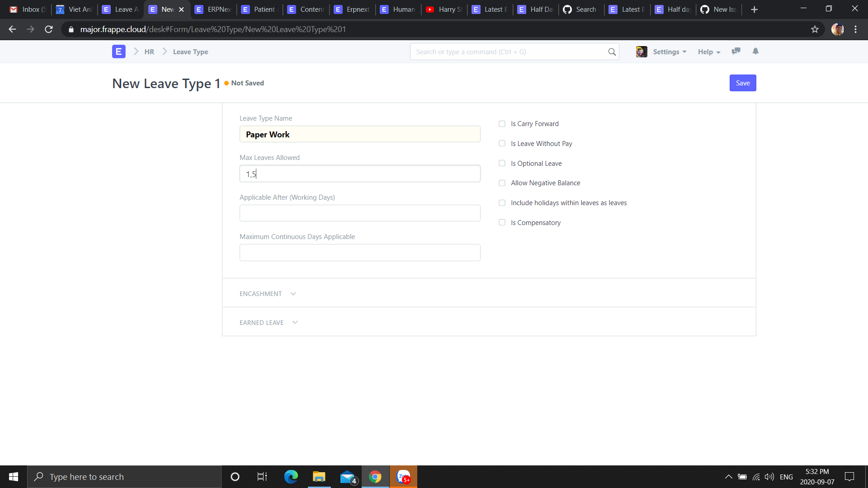Open the notifications bell
This screenshot has width=868, height=488.
point(755,52)
